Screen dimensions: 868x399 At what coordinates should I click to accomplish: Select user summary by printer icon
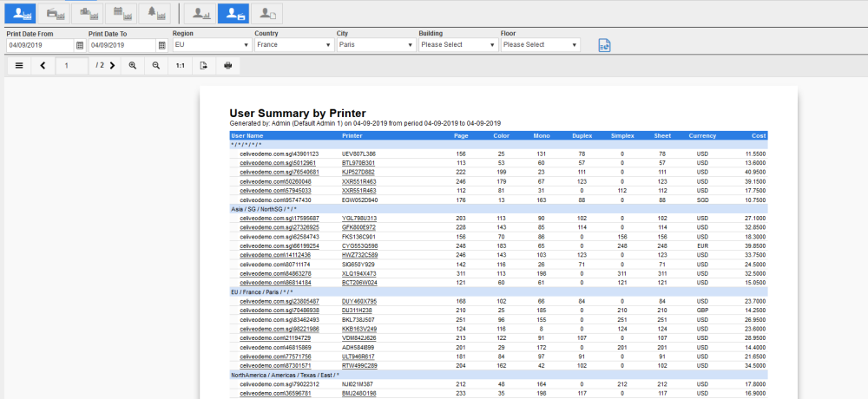point(233,13)
